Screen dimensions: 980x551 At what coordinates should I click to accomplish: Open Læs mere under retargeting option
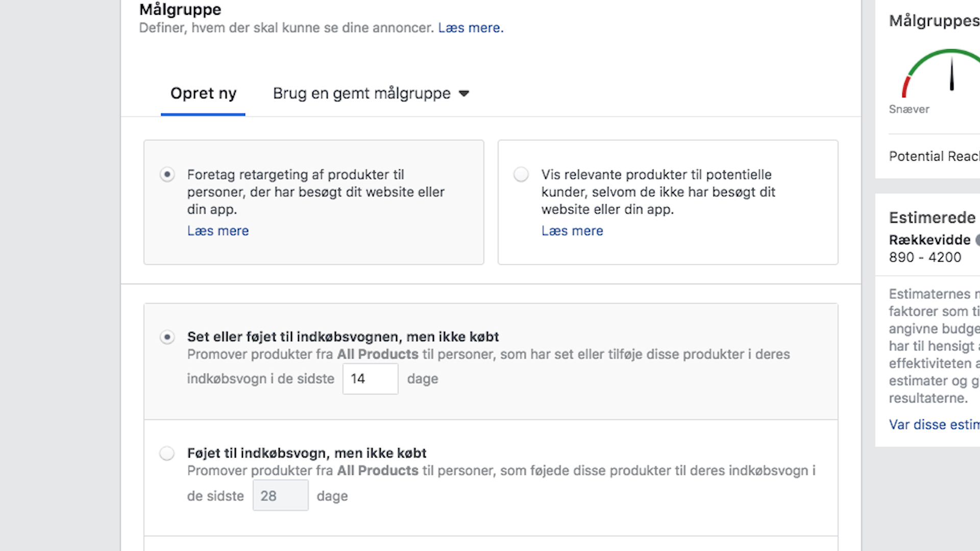pos(218,231)
